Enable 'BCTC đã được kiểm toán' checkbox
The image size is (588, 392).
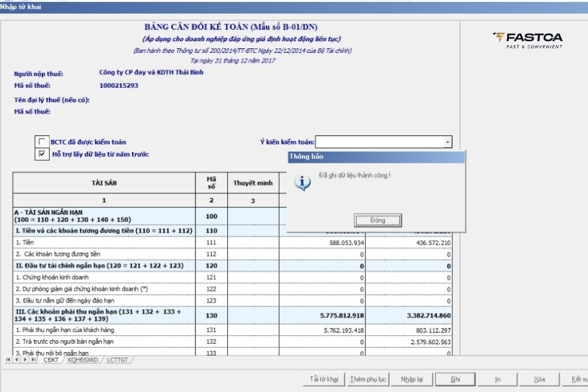point(42,142)
